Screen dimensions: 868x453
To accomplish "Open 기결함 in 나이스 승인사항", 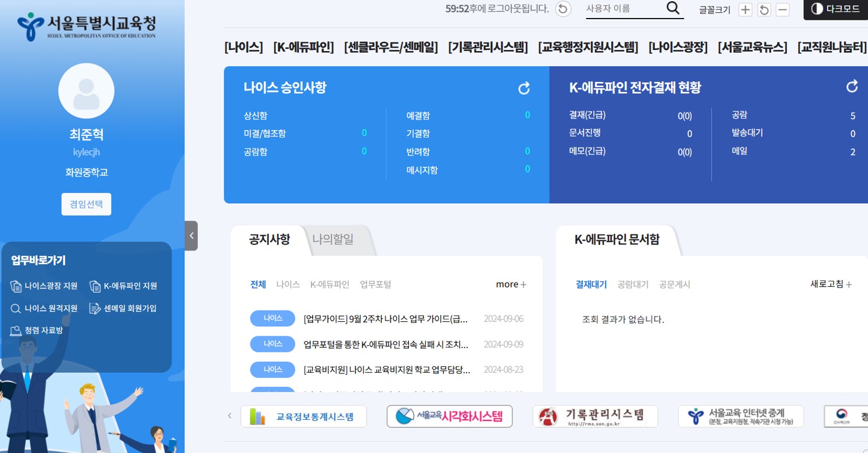I will point(418,134).
